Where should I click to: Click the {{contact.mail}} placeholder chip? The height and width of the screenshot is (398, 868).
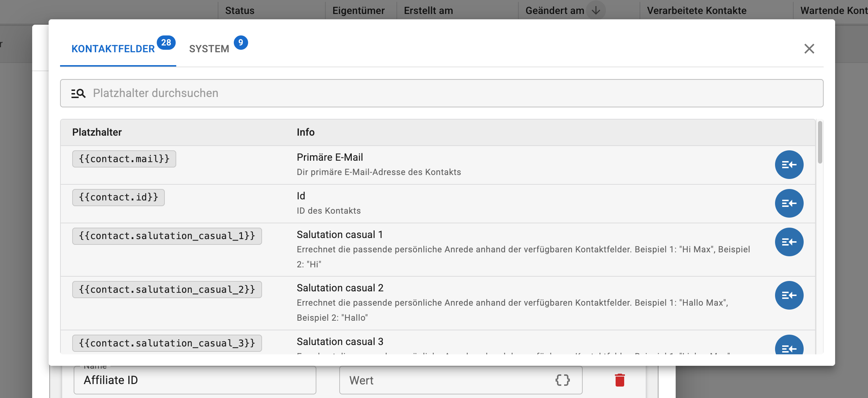(x=124, y=159)
